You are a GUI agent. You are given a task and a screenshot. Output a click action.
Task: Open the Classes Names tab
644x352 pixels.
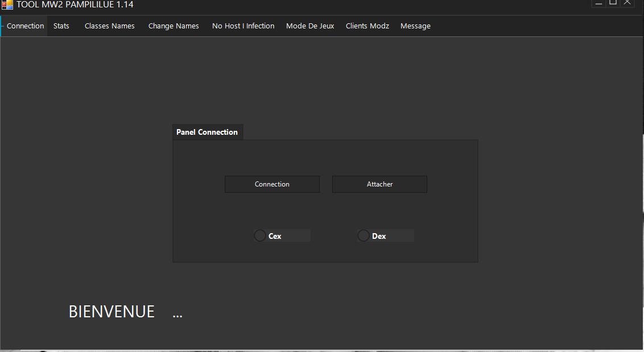[x=110, y=26]
